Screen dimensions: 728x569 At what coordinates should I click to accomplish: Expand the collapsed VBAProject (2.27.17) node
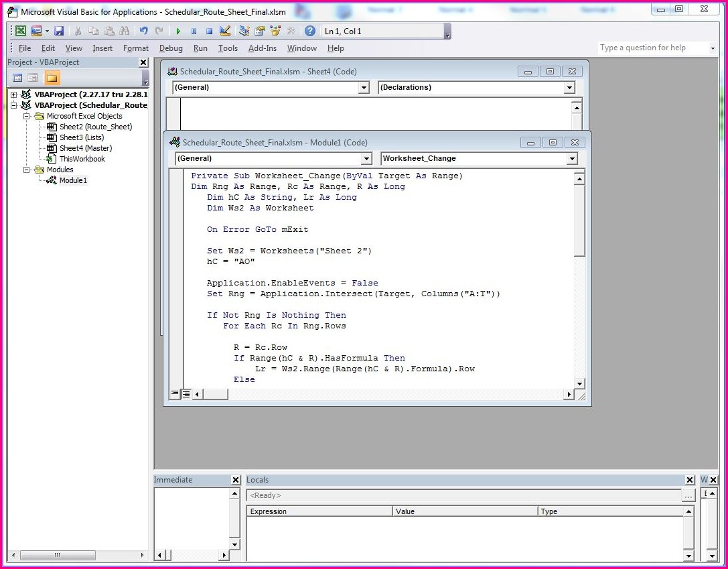coord(15,94)
